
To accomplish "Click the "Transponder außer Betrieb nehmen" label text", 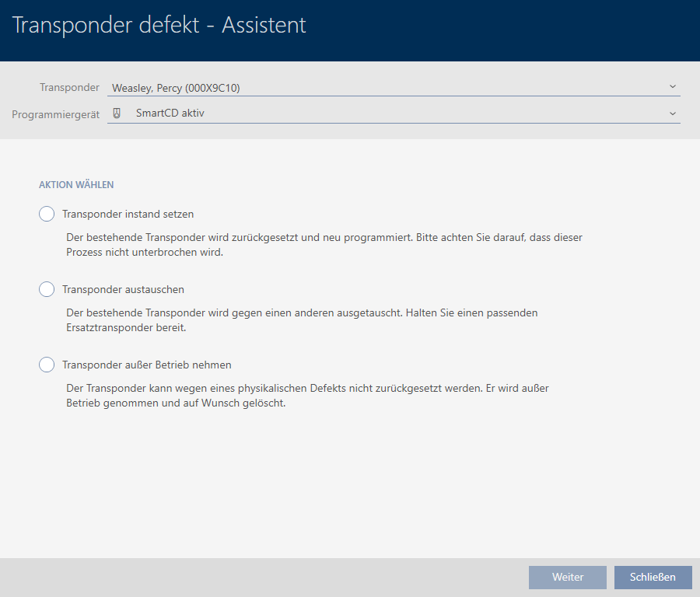I will coord(146,365).
